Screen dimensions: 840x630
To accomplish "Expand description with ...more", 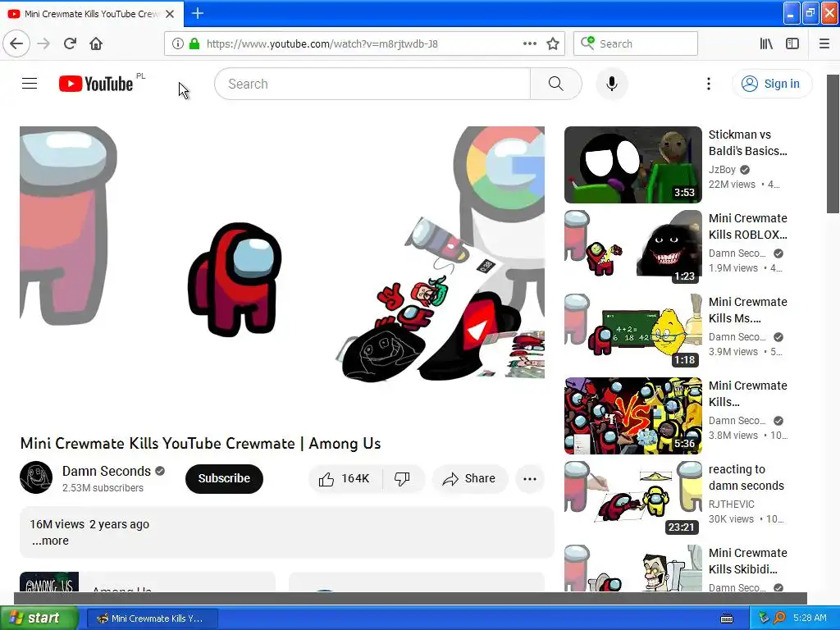I will click(x=50, y=541).
